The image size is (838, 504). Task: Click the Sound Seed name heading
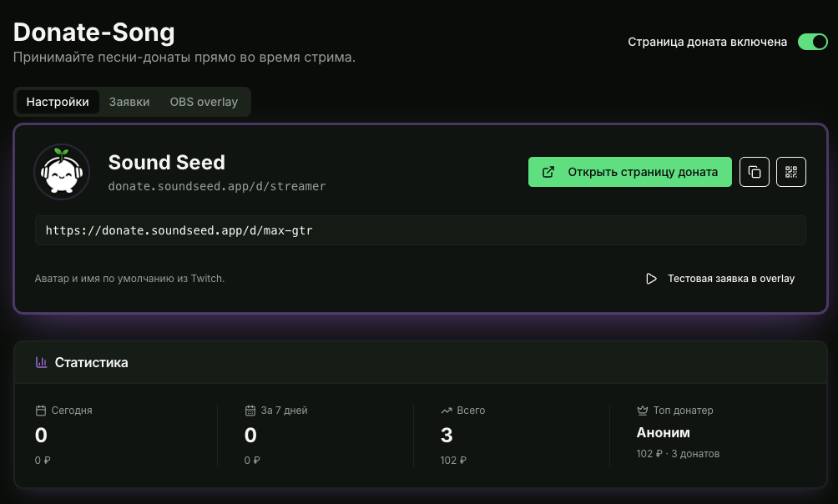point(167,163)
